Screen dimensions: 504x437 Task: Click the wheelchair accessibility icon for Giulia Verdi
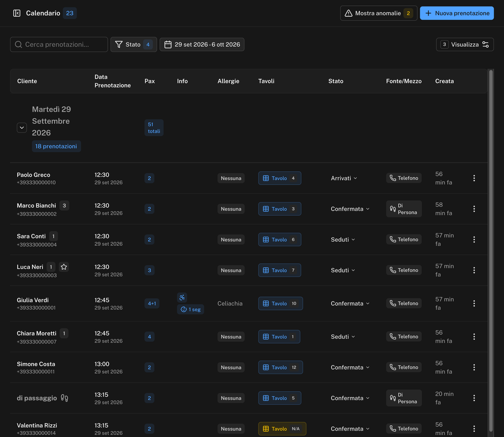[x=182, y=298]
